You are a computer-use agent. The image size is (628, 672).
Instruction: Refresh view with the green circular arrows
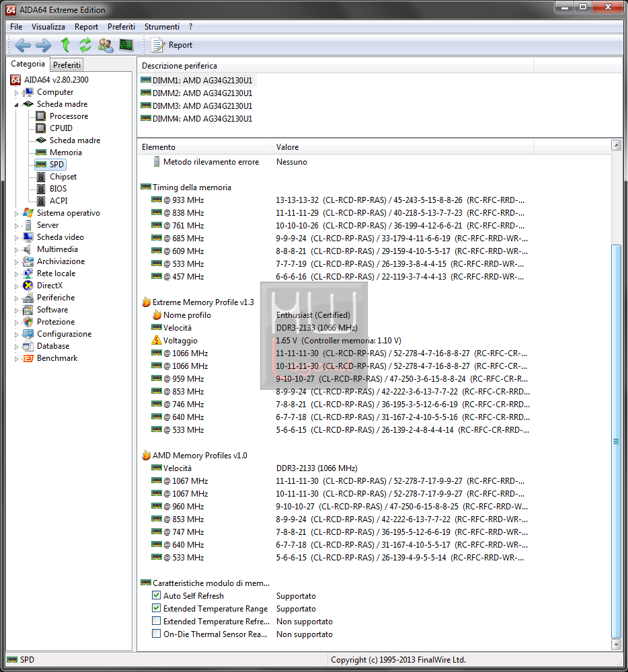pyautogui.click(x=85, y=44)
